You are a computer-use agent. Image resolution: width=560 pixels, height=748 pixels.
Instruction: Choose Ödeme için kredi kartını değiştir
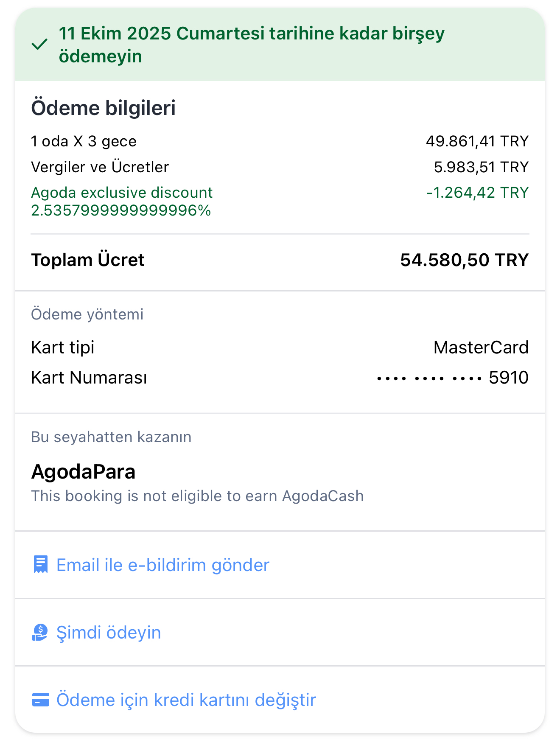click(186, 700)
